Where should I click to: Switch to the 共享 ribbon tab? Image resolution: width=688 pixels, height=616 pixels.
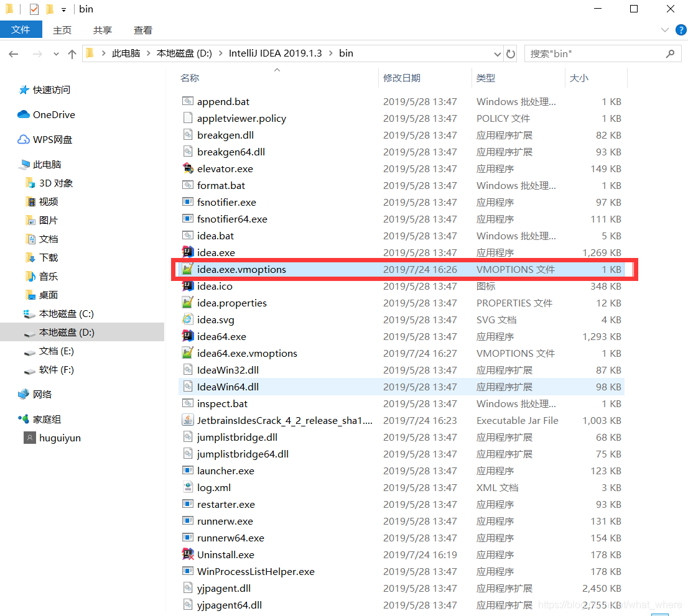pos(103,30)
